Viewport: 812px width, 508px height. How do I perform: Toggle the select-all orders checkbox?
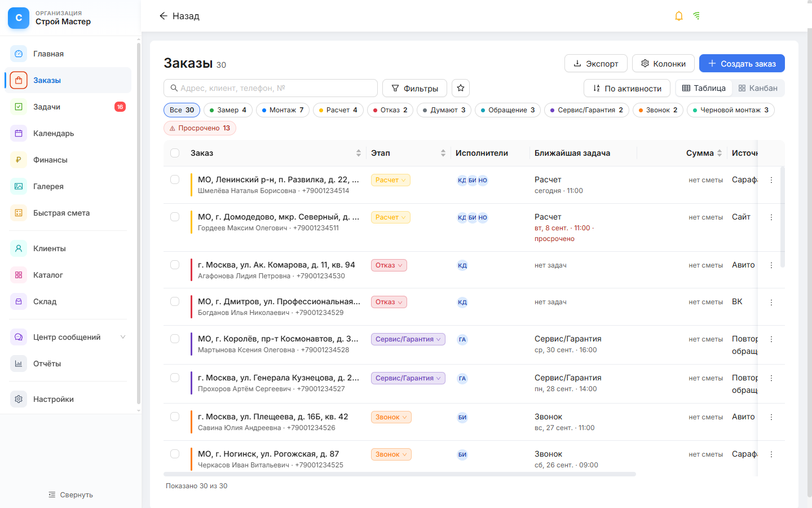point(175,153)
